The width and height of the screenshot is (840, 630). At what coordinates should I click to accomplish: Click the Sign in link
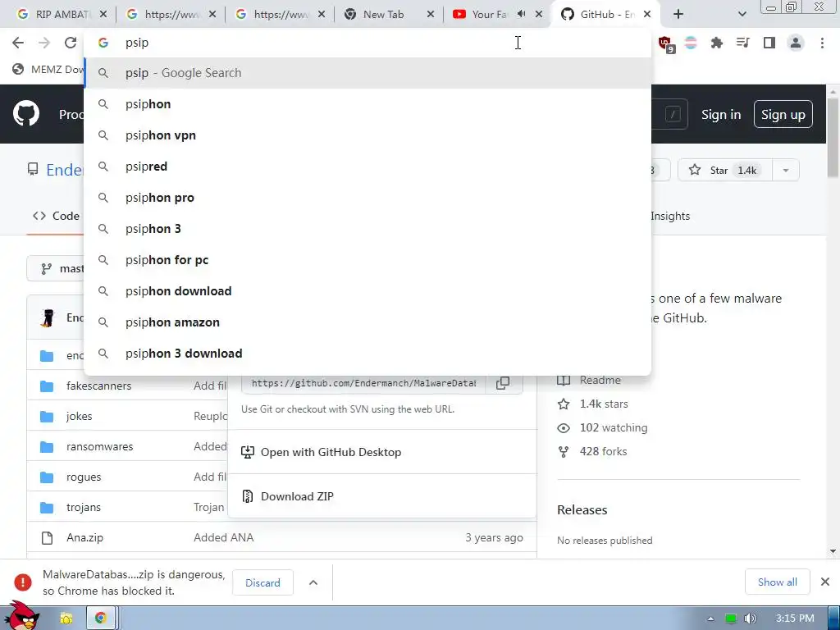coord(721,115)
